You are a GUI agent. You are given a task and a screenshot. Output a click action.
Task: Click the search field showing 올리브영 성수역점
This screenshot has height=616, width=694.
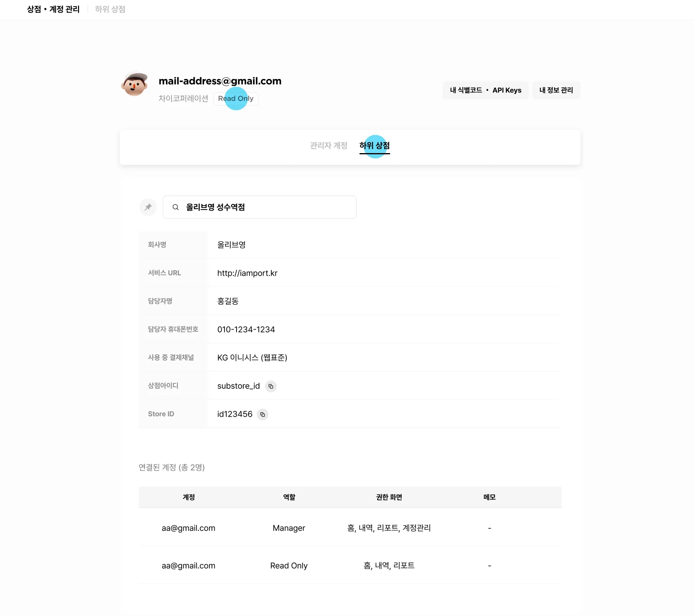pos(260,207)
